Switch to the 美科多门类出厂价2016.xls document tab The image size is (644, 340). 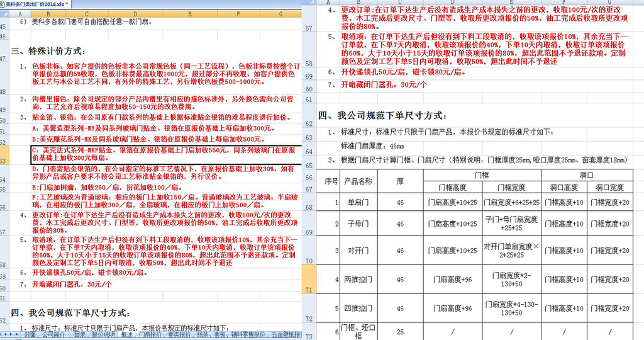pyautogui.click(x=35, y=4)
